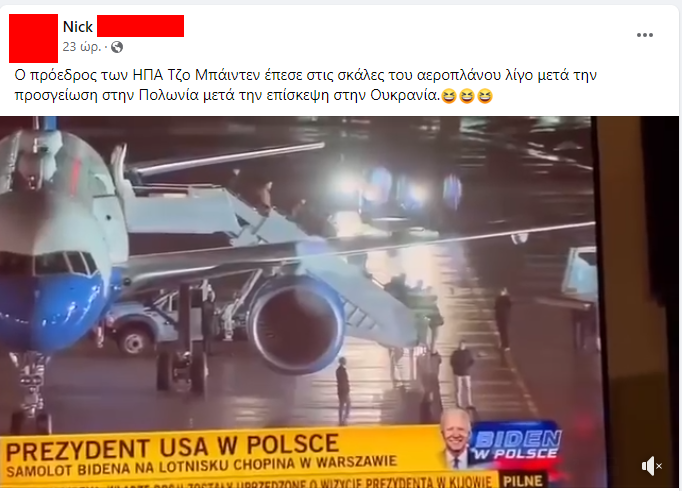
Task: Click the last laughing emoji in the post
Action: (485, 96)
